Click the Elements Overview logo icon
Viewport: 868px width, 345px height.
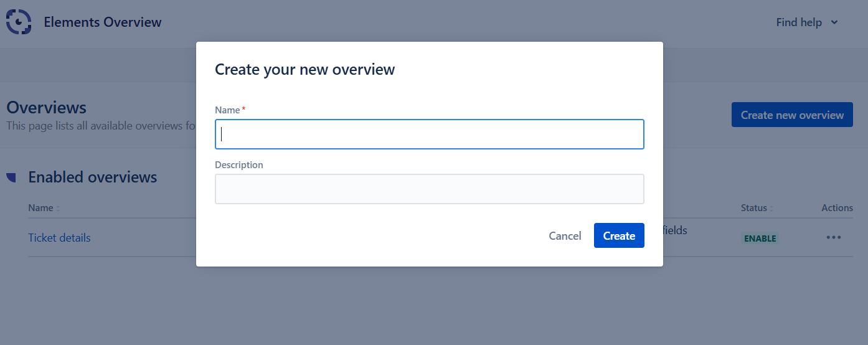[19, 22]
